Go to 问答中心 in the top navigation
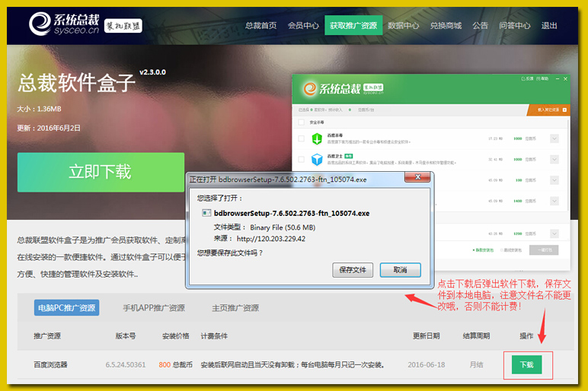This screenshot has width=588, height=391. [515, 25]
